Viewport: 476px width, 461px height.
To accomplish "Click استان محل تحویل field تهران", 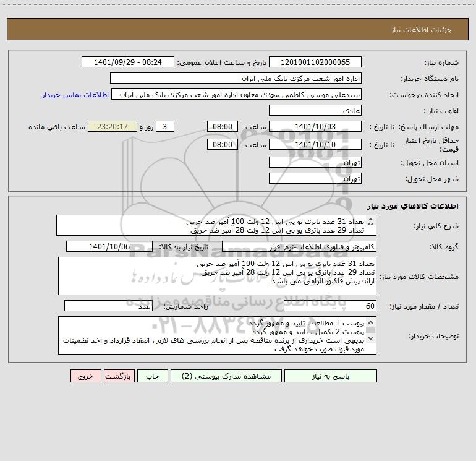I will (315, 162).
